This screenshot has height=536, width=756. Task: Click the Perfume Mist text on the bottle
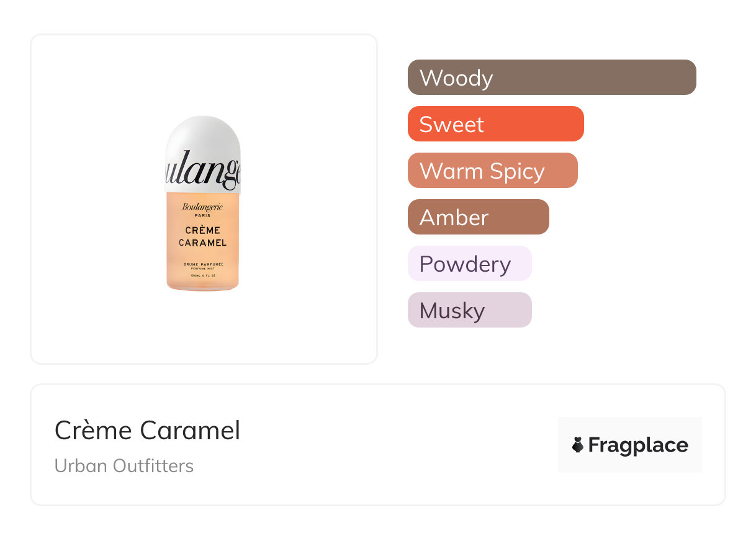(203, 269)
